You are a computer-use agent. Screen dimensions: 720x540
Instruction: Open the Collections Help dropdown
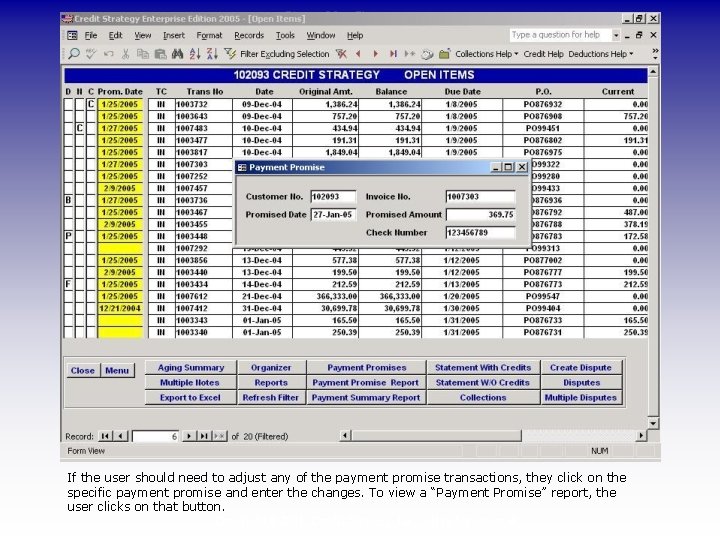click(x=487, y=54)
